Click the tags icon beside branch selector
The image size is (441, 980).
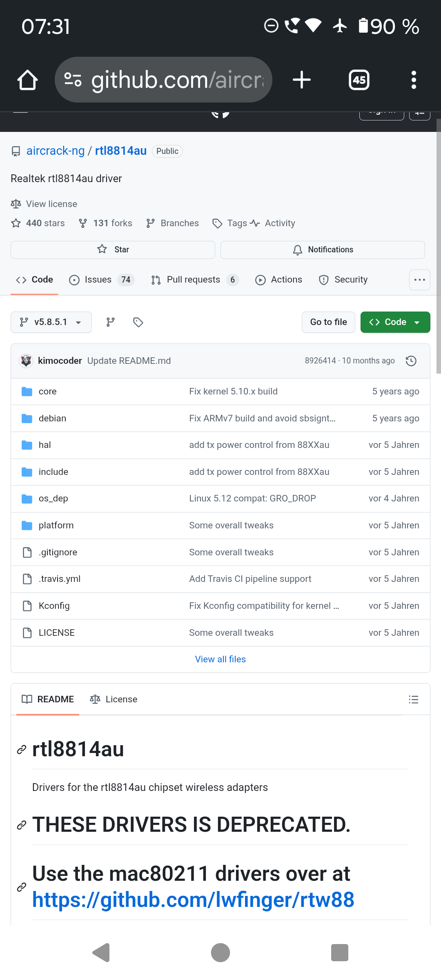(138, 322)
